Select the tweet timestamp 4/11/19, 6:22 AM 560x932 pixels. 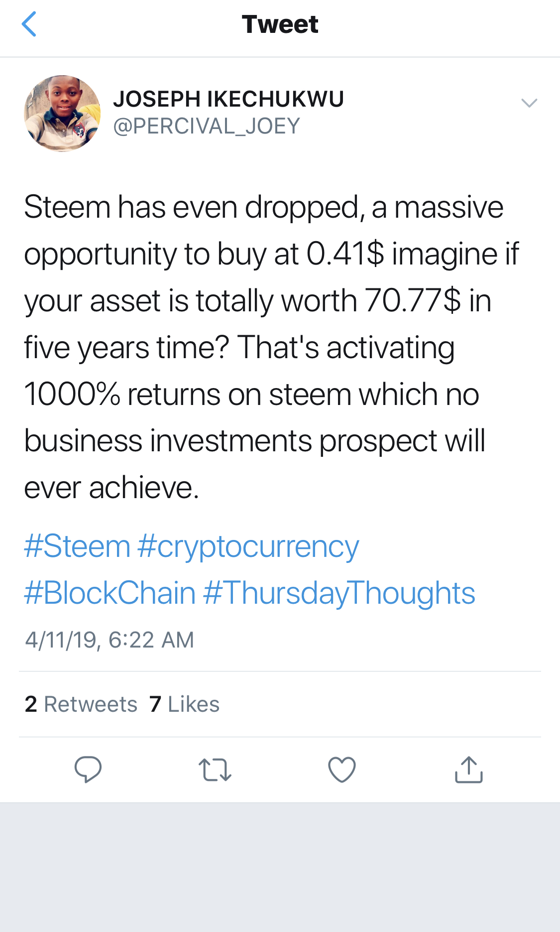110,640
